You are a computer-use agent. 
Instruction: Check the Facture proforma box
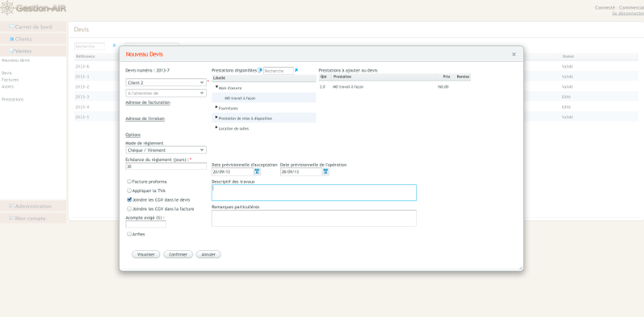130,181
